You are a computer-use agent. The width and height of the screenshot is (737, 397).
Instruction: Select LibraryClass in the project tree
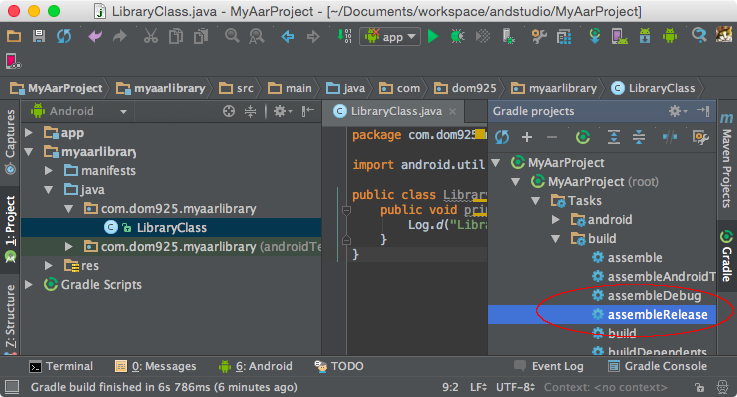tap(171, 228)
